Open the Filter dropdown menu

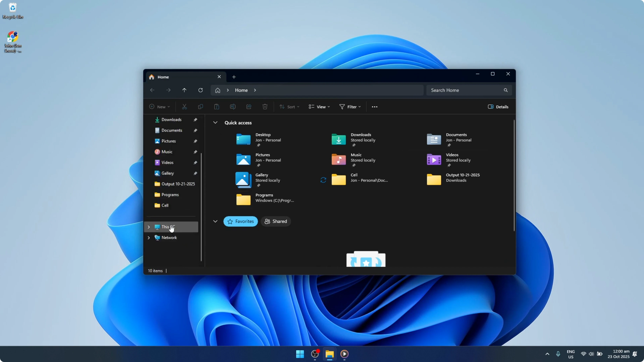click(350, 107)
